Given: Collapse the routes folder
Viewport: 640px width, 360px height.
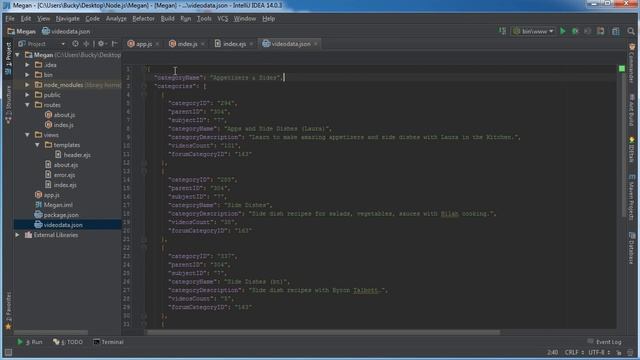Looking at the screenshot, I should point(27,105).
